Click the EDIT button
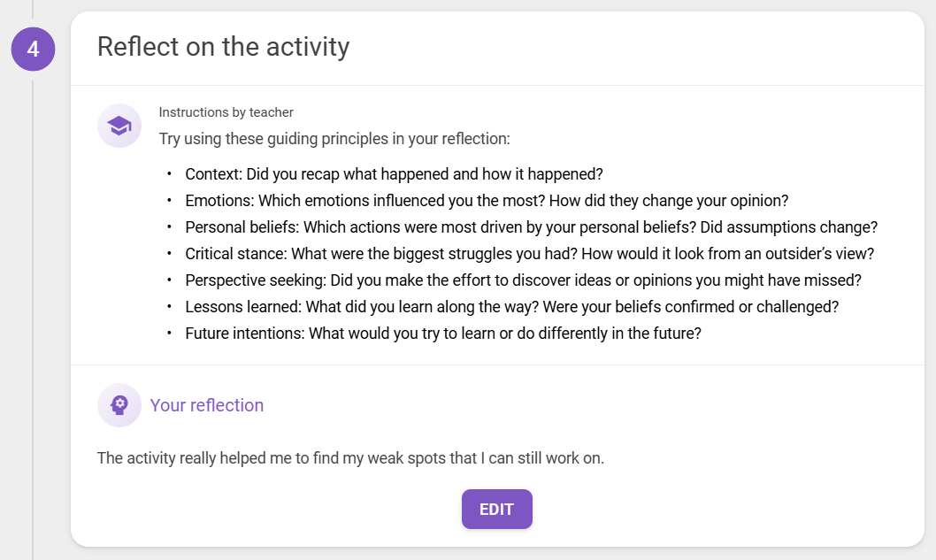The height and width of the screenshot is (560, 936). pos(496,510)
